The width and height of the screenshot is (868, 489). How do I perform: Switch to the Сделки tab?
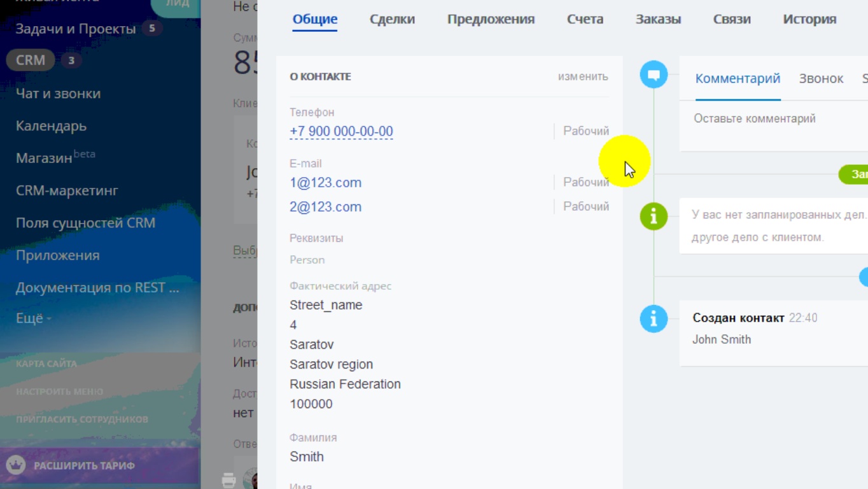tap(392, 19)
